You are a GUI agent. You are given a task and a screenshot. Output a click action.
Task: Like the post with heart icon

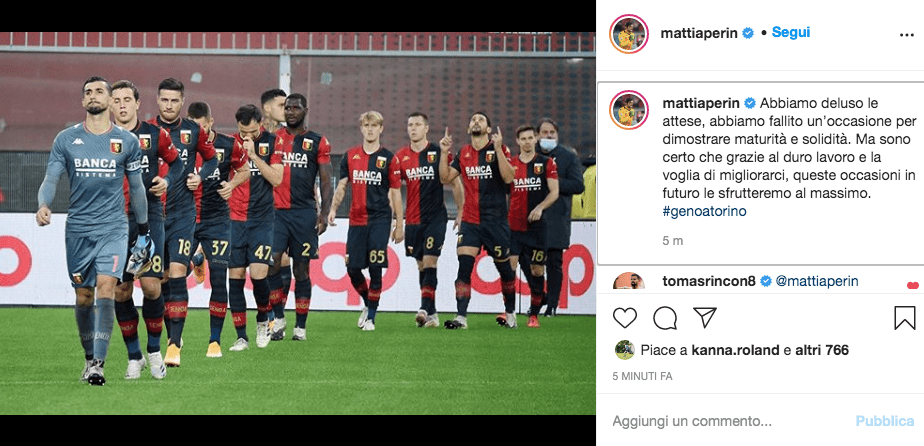(x=625, y=318)
